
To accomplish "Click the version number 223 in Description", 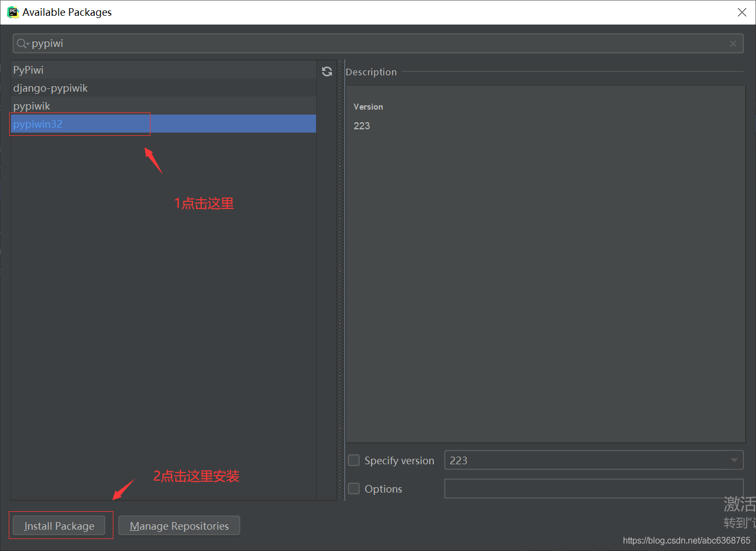I will click(x=362, y=126).
